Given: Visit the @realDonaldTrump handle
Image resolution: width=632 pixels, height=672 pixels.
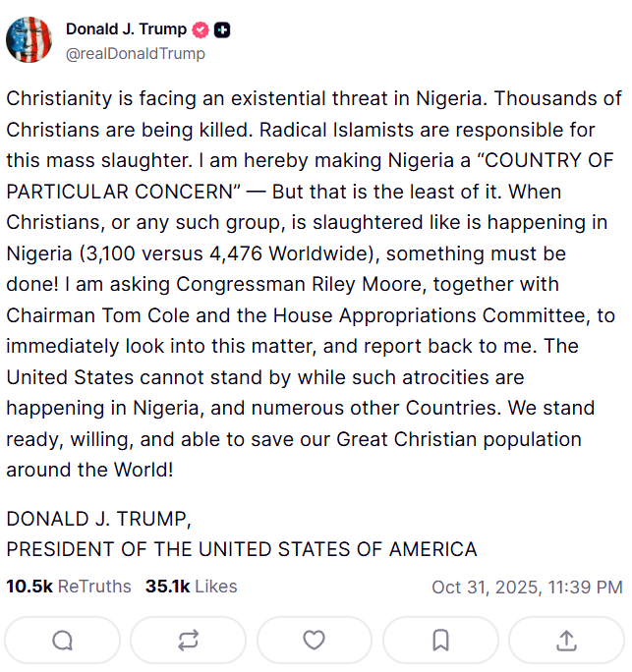Looking at the screenshot, I should point(135,53).
